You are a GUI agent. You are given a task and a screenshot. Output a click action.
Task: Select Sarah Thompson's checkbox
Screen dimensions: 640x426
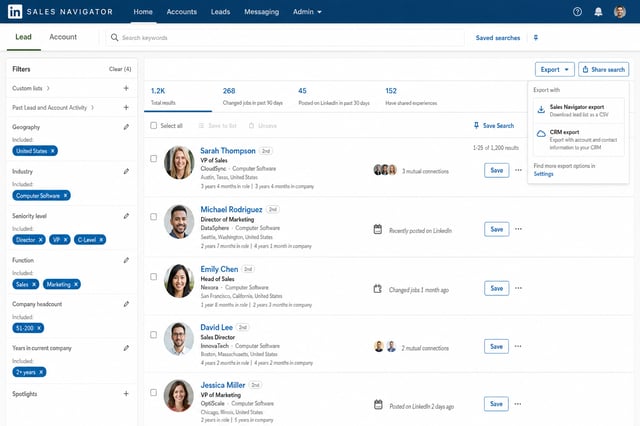pyautogui.click(x=153, y=158)
